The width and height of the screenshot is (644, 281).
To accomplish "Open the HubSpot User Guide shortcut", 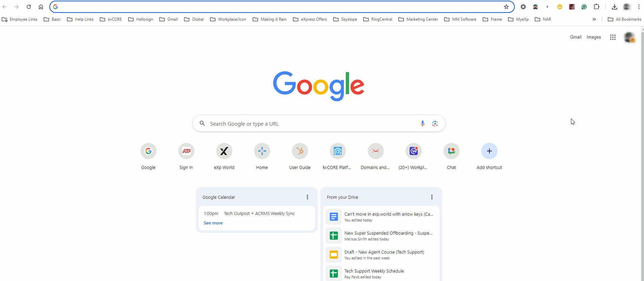I will tap(300, 157).
